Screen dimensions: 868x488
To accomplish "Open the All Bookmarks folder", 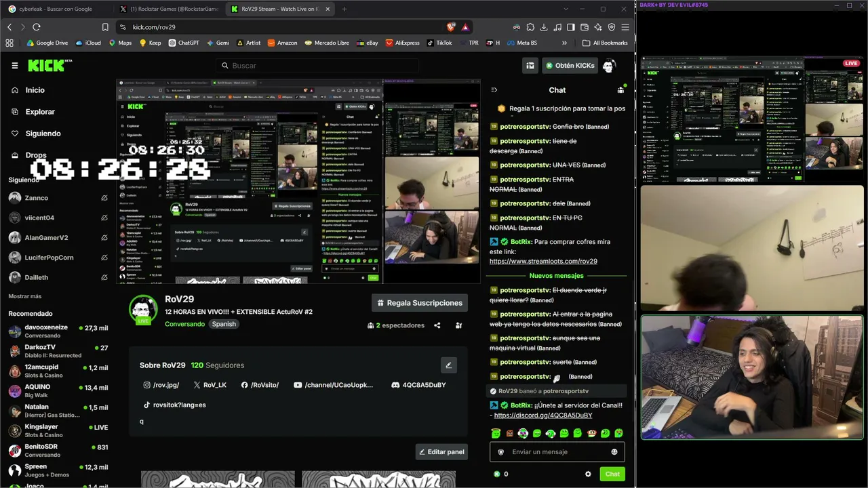I will 605,43.
